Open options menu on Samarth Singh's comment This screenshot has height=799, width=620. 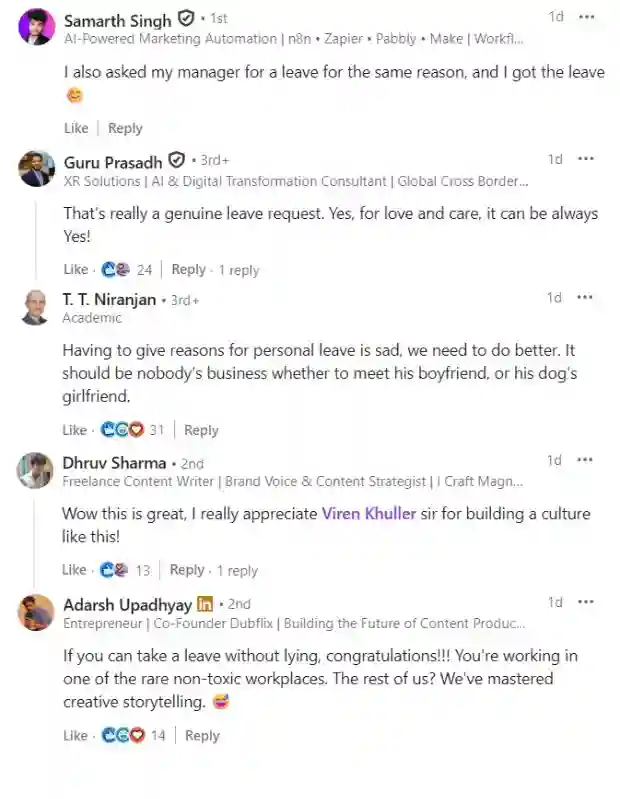coord(587,17)
